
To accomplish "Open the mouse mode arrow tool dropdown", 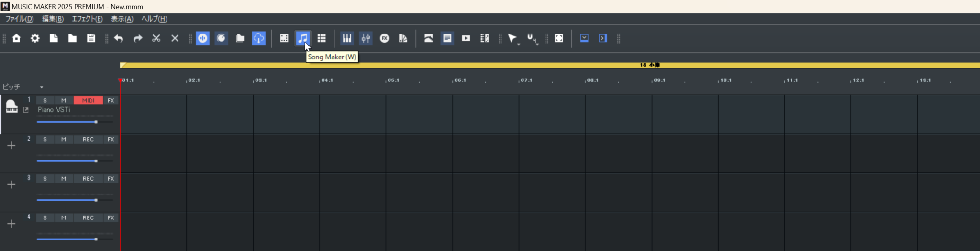I will click(x=518, y=44).
